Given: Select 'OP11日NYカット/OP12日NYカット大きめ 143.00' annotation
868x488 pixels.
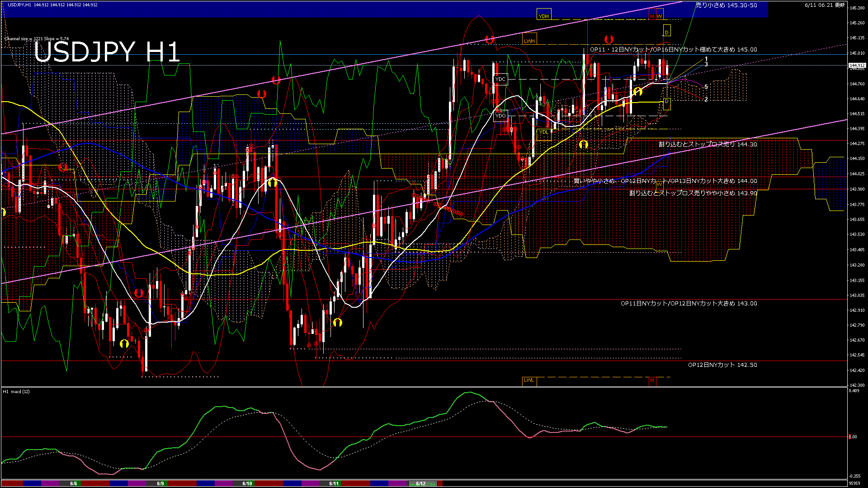Looking at the screenshot, I should point(689,304).
